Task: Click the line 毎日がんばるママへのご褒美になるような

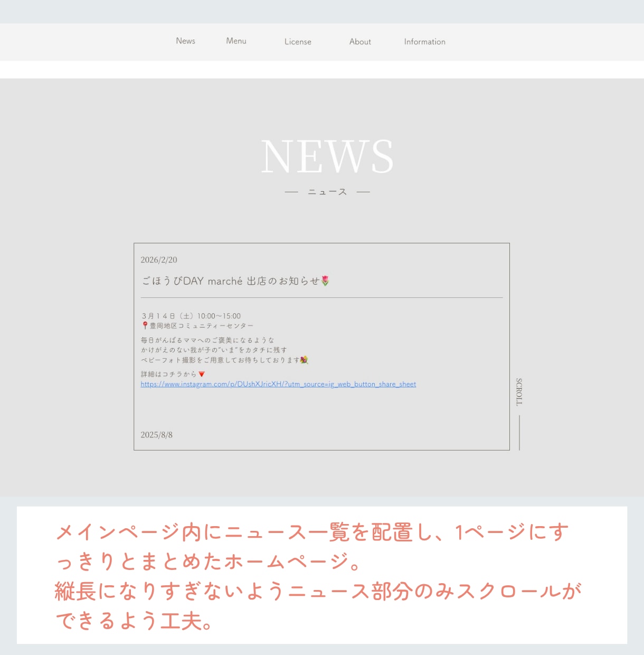Action: click(x=207, y=340)
